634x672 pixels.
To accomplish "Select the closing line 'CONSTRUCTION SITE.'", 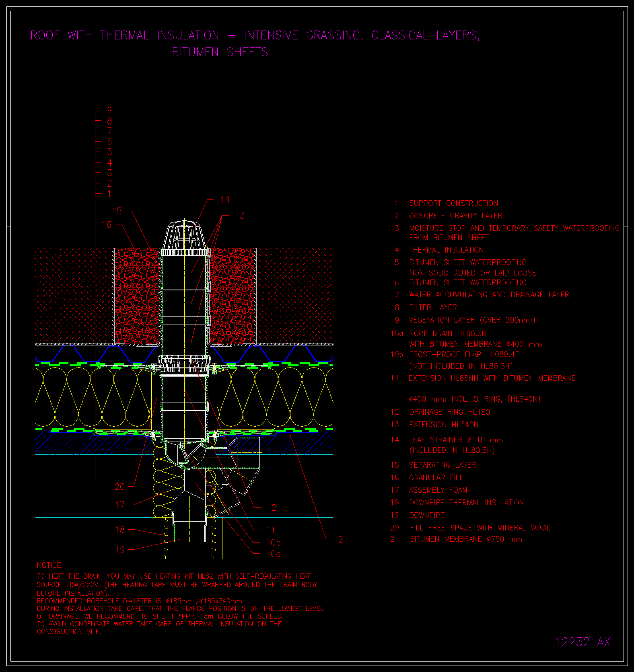I will 69,631.
